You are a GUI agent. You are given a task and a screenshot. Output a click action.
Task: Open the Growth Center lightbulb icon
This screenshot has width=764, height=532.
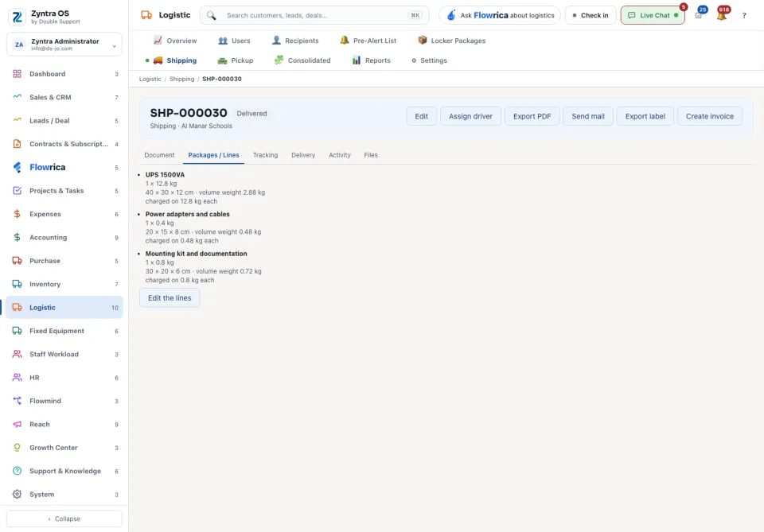17,448
